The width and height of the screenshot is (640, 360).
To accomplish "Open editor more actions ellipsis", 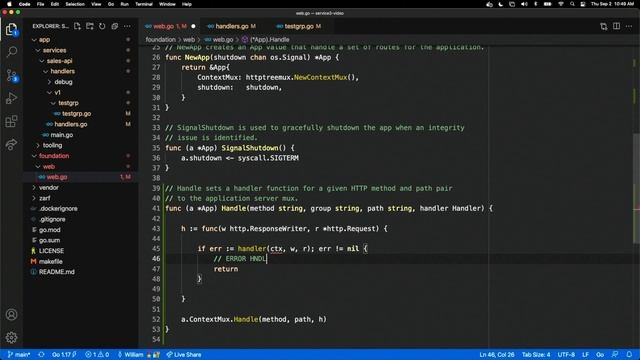I will 629,26.
